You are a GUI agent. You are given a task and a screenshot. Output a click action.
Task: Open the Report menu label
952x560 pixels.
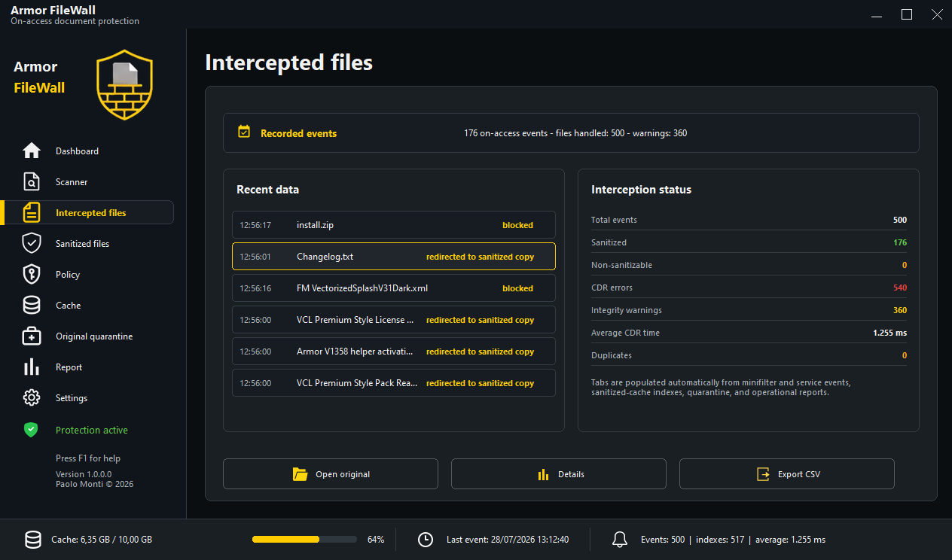[x=69, y=367]
